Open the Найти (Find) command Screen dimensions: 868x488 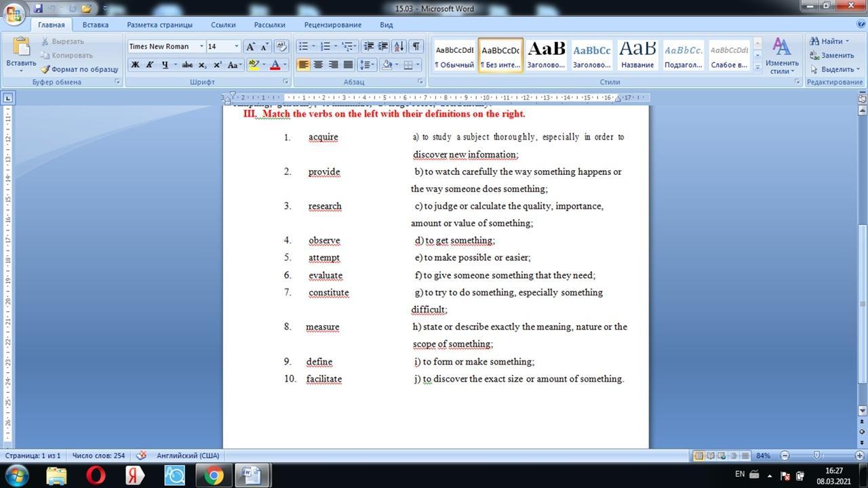point(829,41)
